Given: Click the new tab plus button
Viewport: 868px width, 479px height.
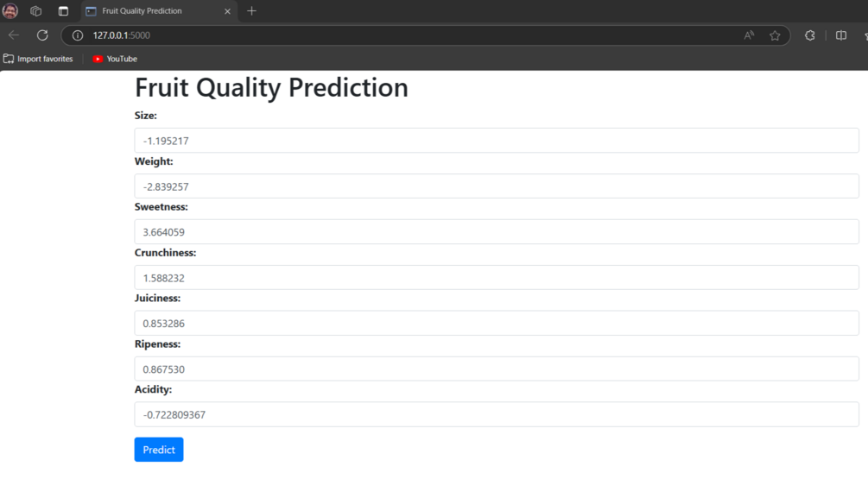Looking at the screenshot, I should pos(252,11).
